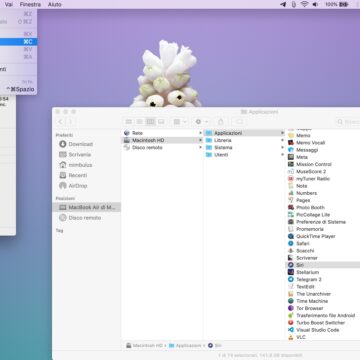Click the TextEdit entry in the list
This screenshot has height=360, width=360.
(x=323, y=286)
